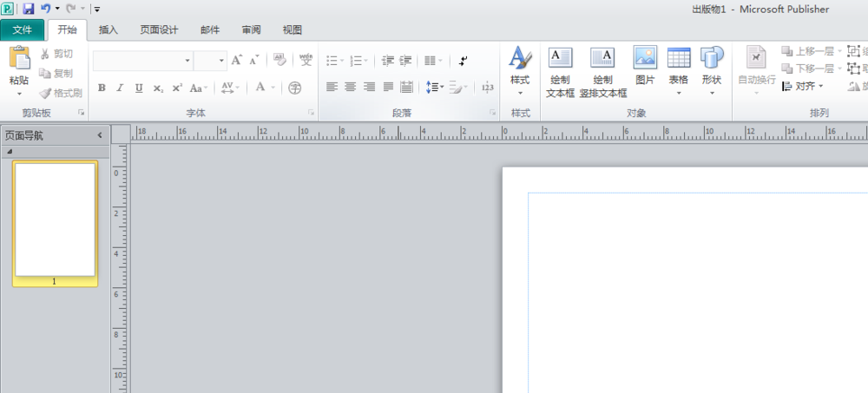This screenshot has height=393, width=868.
Task: Toggle bold formatting with the B button
Action: click(102, 88)
